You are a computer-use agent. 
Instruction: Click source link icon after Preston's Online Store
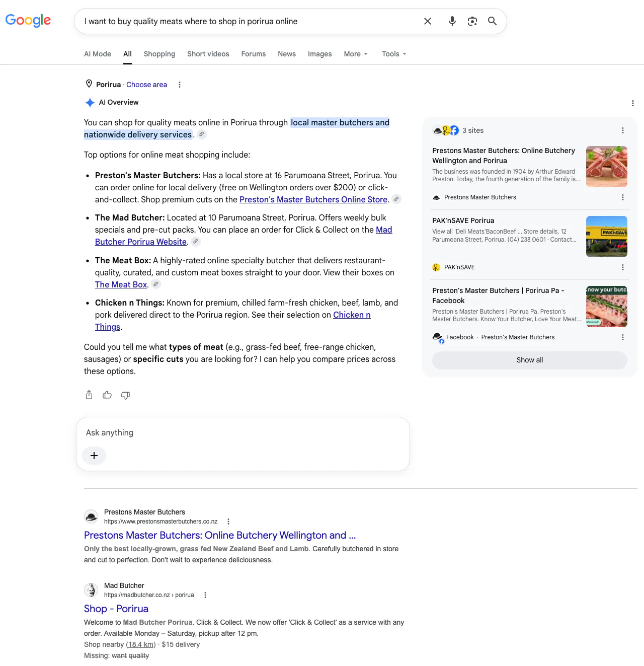[x=396, y=199]
